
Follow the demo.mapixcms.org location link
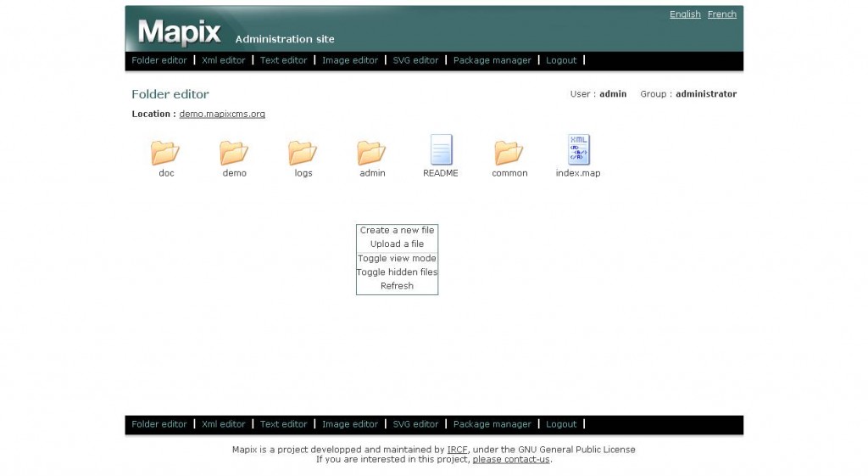pyautogui.click(x=222, y=114)
